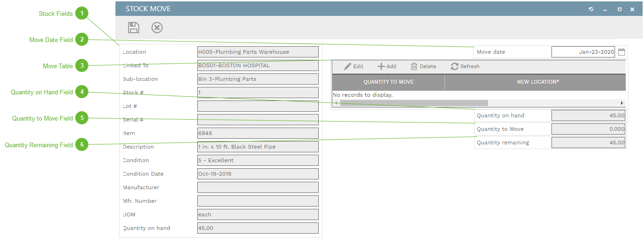Click the UOM field showing each
Screen dimensions: 644x243
pyautogui.click(x=258, y=214)
